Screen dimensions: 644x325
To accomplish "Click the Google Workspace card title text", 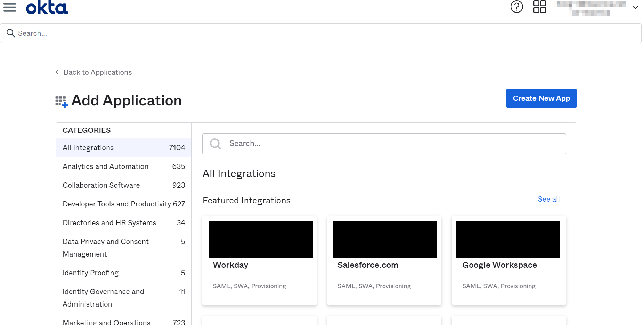I will (499, 265).
